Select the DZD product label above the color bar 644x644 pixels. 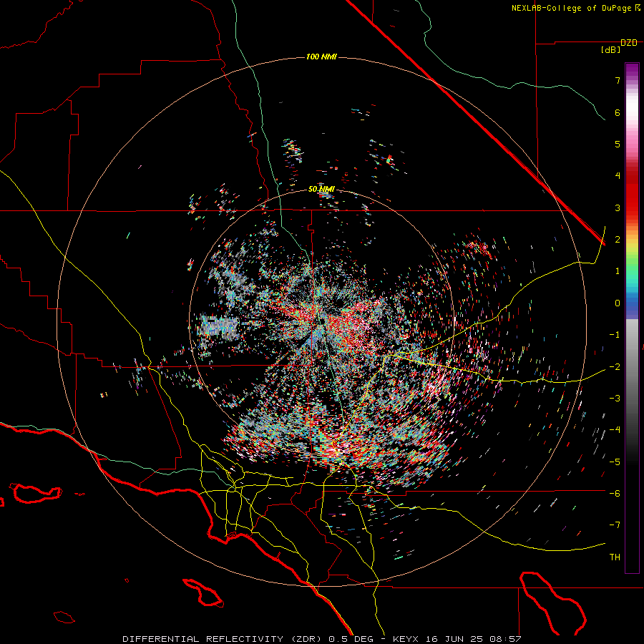click(x=628, y=43)
